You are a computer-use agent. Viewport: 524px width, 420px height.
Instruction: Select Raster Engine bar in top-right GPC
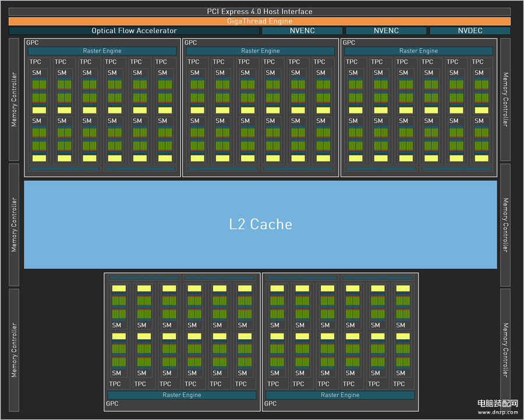[419, 51]
